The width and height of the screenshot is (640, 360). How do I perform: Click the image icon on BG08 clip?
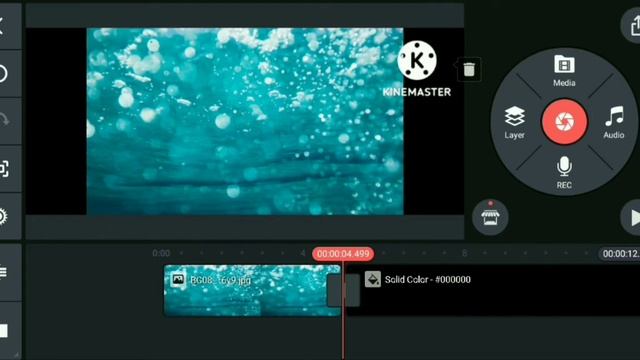(x=178, y=280)
